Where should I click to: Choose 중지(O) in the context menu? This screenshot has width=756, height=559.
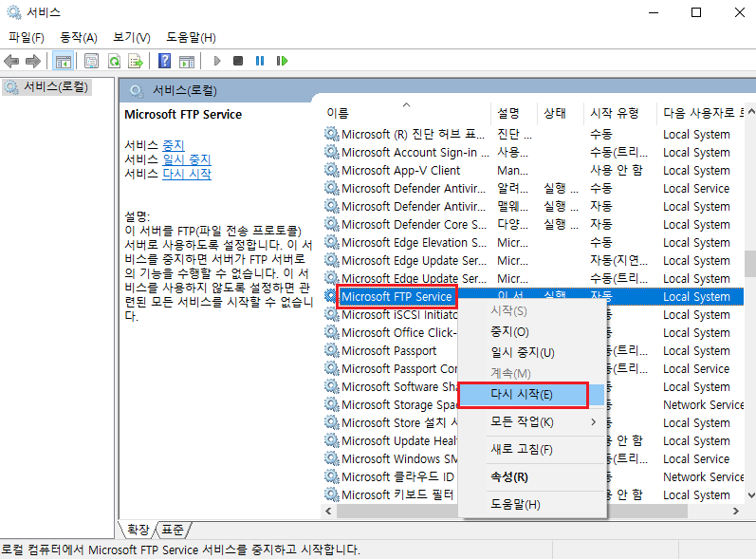pyautogui.click(x=532, y=332)
